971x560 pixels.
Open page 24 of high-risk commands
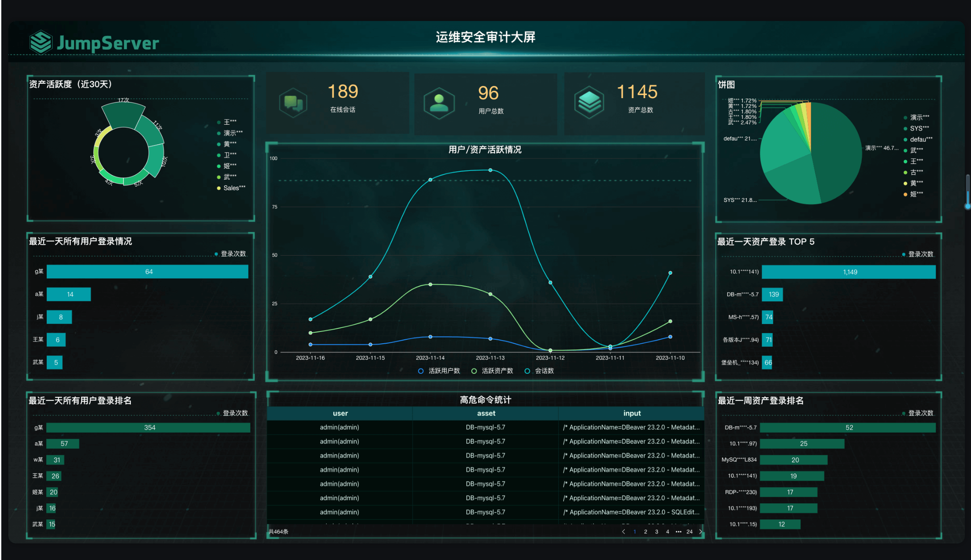point(689,532)
